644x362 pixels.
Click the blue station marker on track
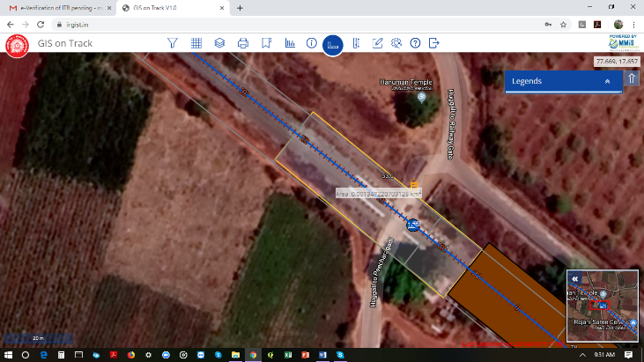tap(413, 225)
